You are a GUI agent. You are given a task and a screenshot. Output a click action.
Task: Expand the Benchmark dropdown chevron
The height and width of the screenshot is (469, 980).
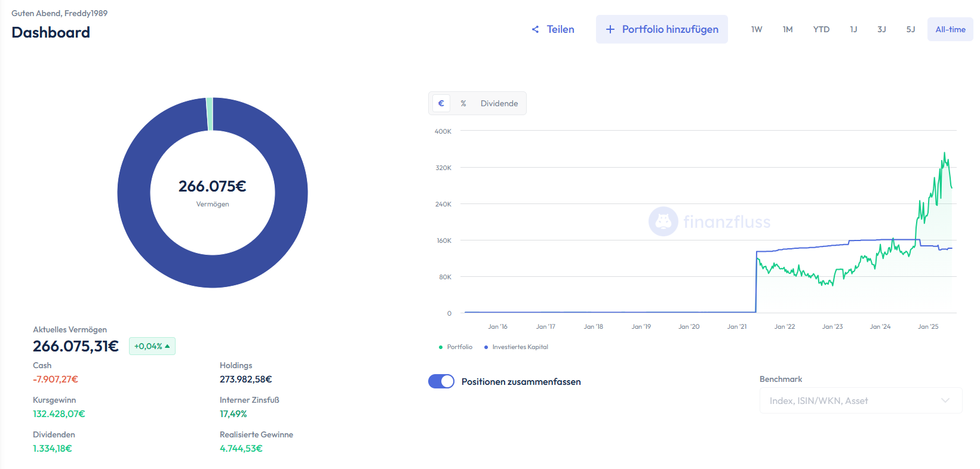[x=945, y=400]
